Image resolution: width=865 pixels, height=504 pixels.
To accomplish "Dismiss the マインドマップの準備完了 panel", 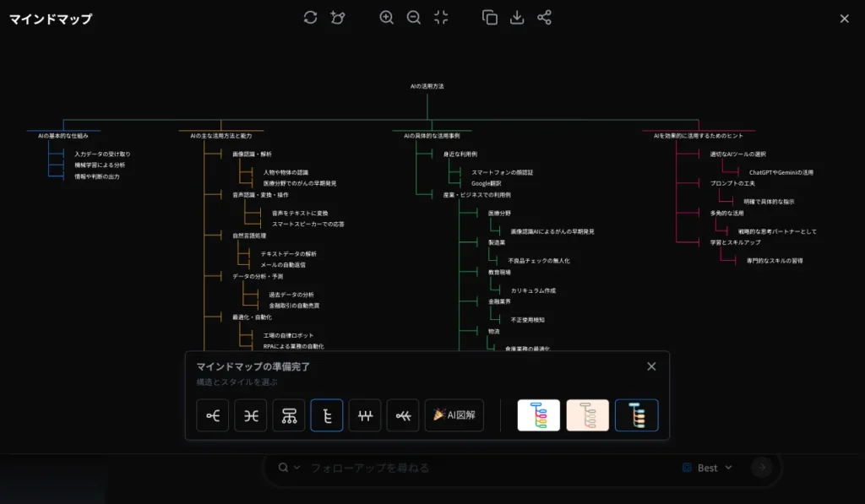I will tap(651, 366).
